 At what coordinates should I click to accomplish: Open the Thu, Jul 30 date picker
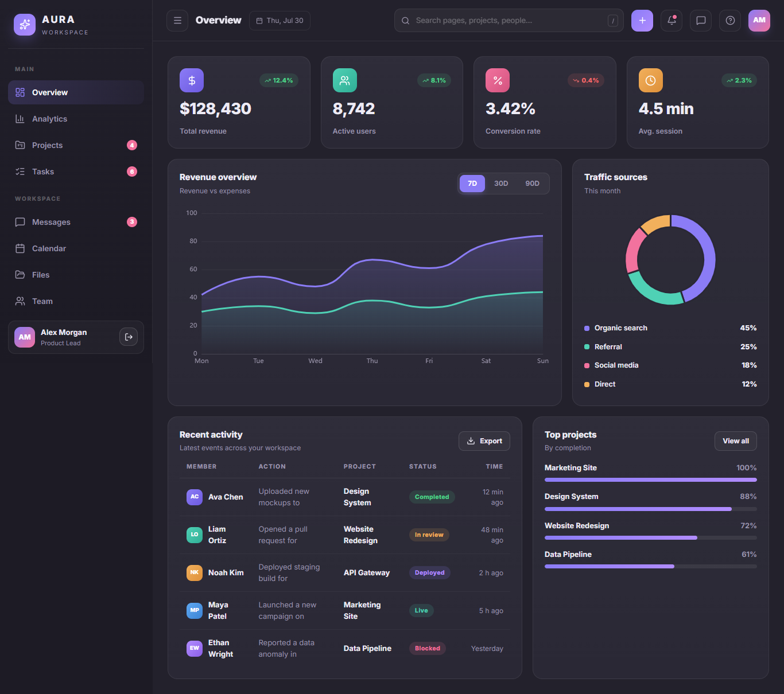click(280, 21)
